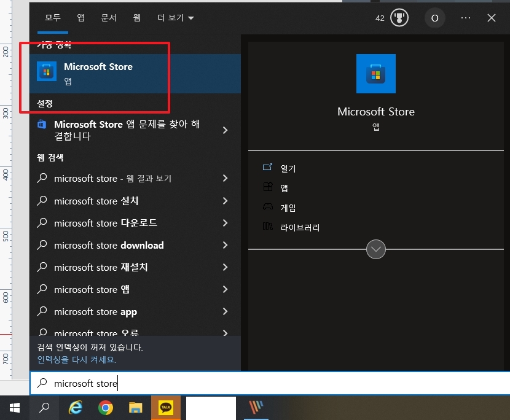Click the 라이브러리 books icon

267,226
